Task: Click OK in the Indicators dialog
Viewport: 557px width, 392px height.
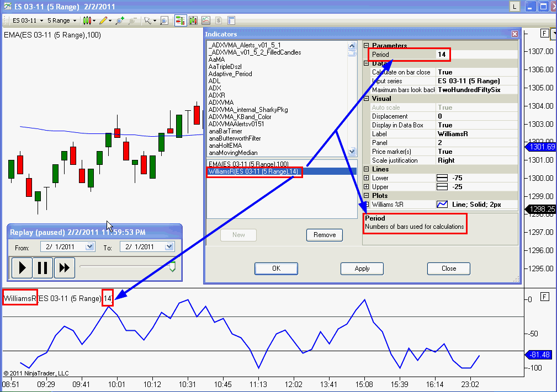Action: [x=276, y=269]
